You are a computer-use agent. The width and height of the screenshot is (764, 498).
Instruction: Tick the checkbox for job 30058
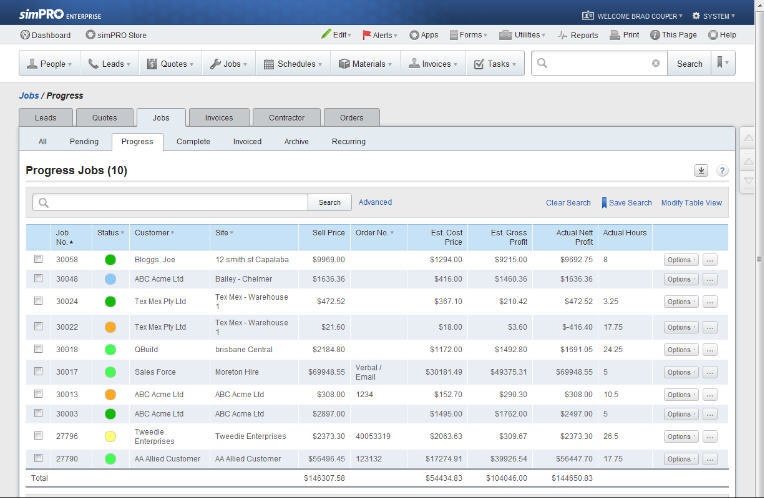click(x=38, y=259)
